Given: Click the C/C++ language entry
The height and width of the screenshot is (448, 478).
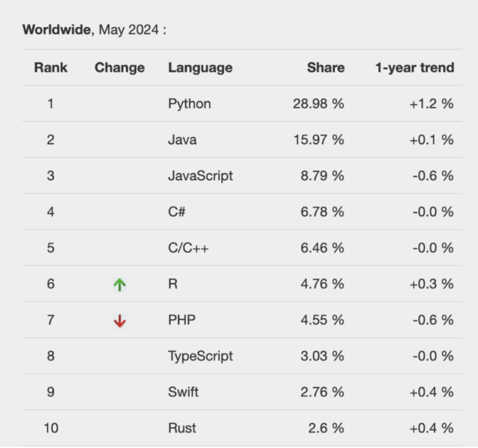Looking at the screenshot, I should click(188, 248).
